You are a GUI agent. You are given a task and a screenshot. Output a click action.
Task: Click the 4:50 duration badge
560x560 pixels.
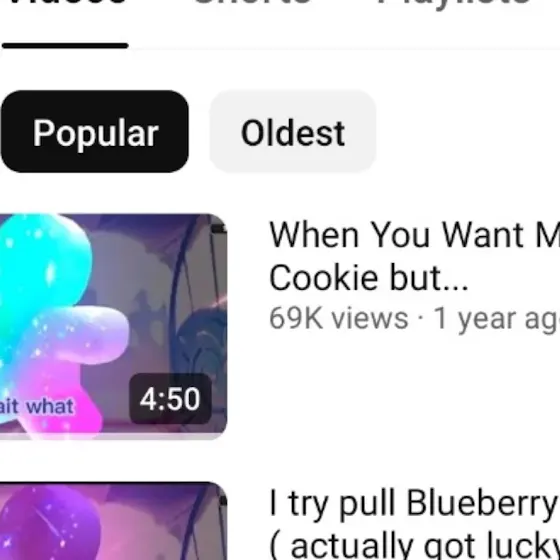click(x=170, y=399)
